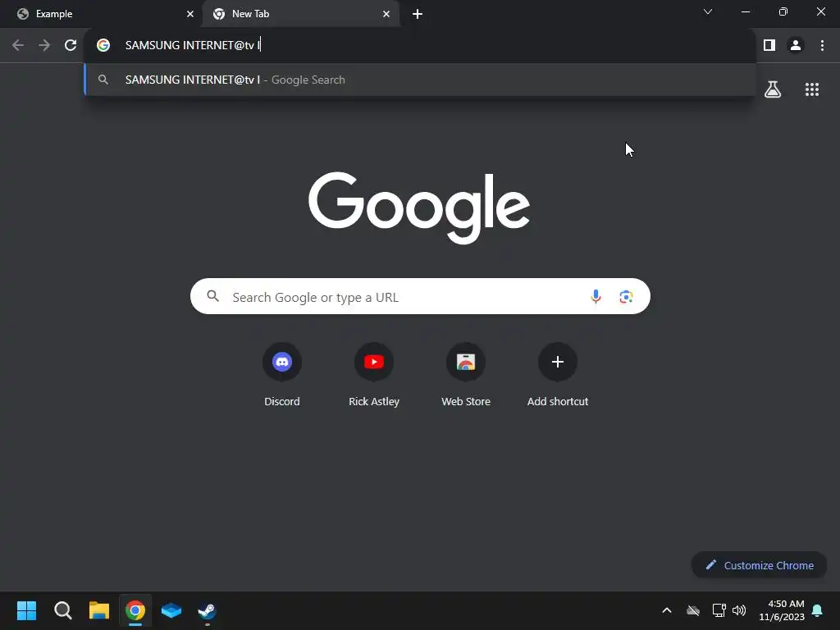Open network status tray icon
Viewport: 840px width, 630px height.
coord(719,610)
